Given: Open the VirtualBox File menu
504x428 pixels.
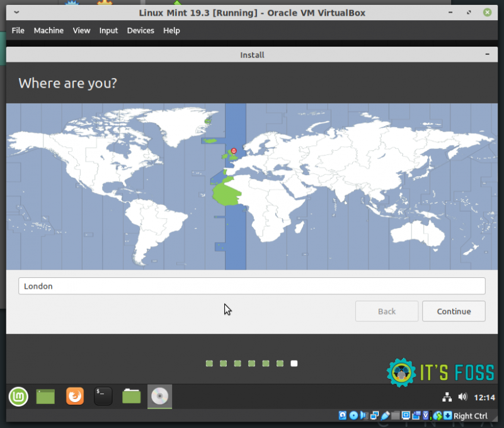Looking at the screenshot, I should pos(18,30).
